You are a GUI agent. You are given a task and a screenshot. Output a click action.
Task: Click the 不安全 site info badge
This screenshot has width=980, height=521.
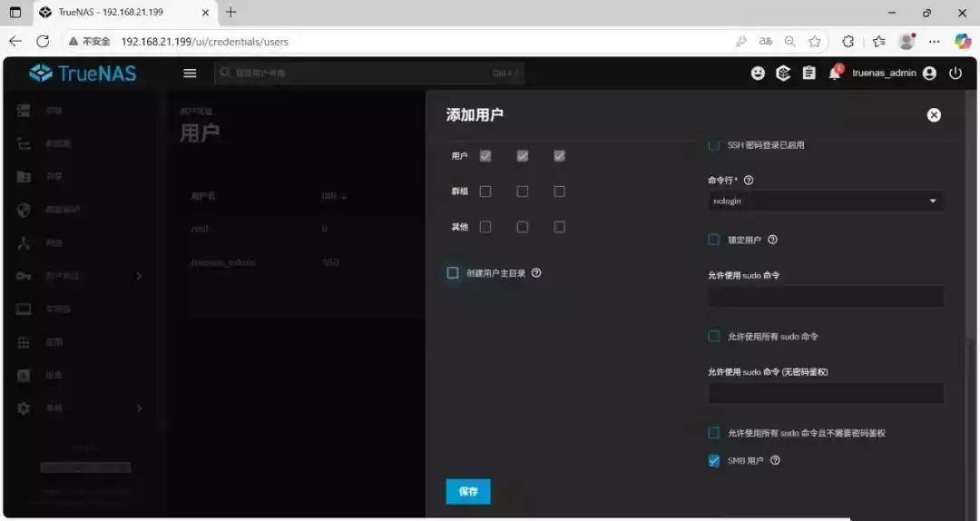coord(90,41)
